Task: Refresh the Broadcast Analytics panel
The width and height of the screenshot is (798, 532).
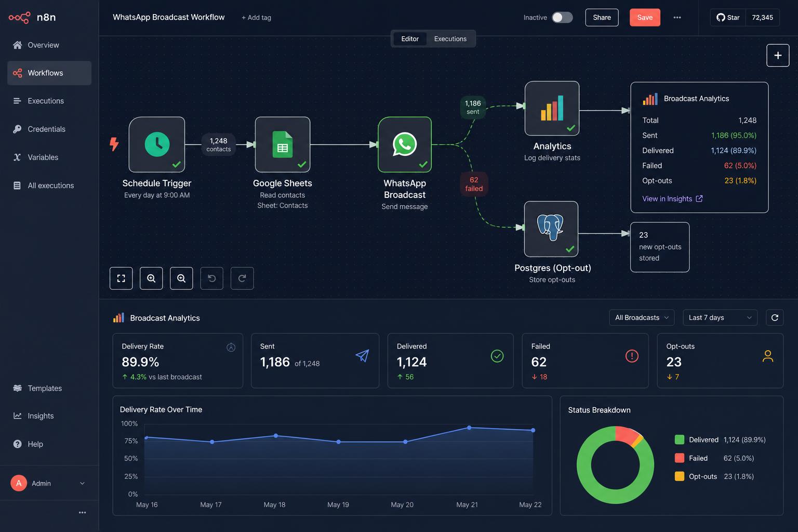Action: [x=775, y=317]
